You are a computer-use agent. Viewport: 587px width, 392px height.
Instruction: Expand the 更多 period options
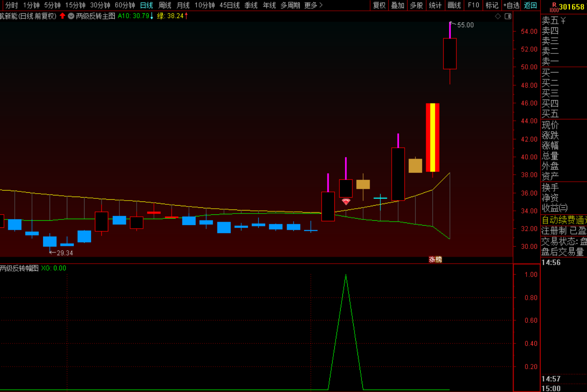pos(313,5)
